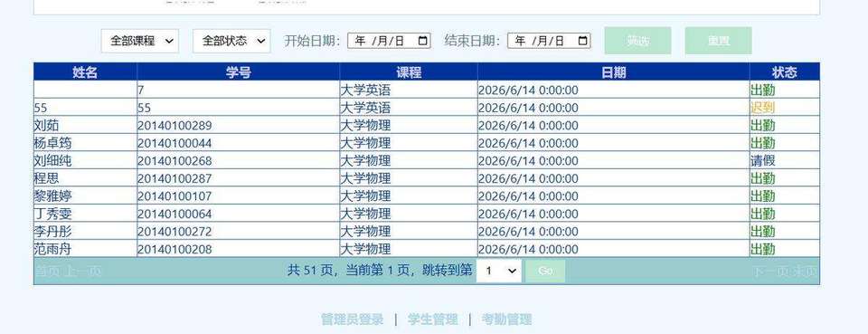This screenshot has height=334, width=868.
Task: Expand the 全部课程 course dropdown
Action: 139,41
